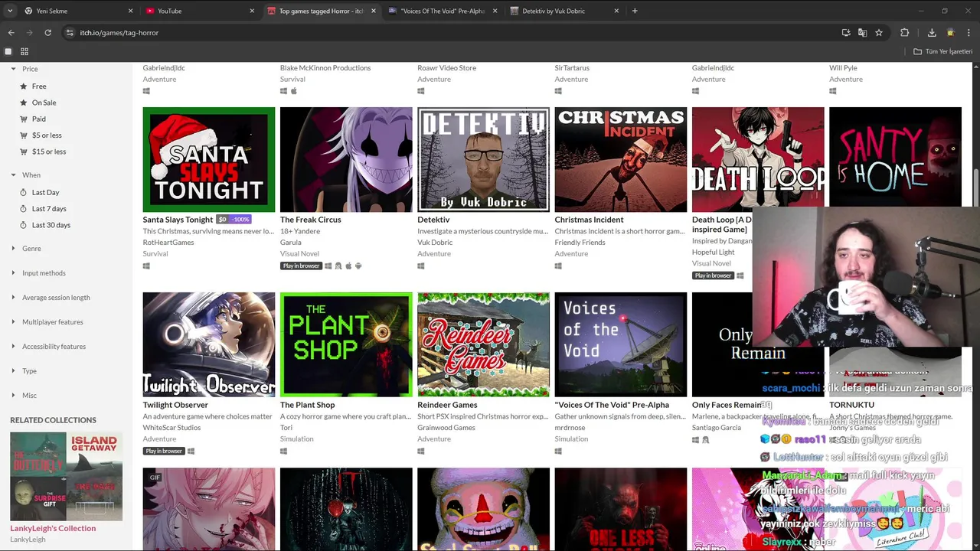The width and height of the screenshot is (980, 551).
Task: Open the RotHeartGames author link
Action: click(168, 243)
